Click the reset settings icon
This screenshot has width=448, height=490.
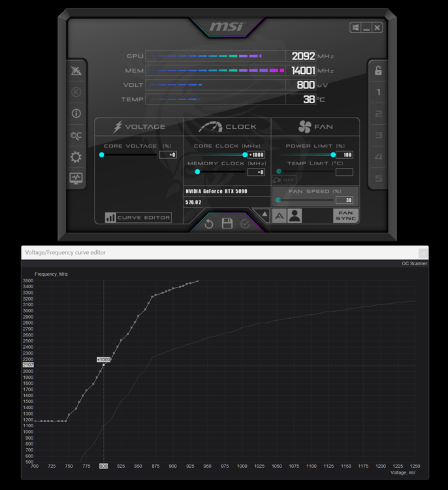[209, 223]
